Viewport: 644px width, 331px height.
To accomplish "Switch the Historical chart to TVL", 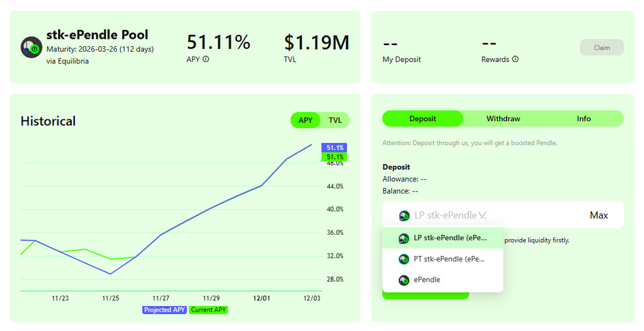I will (x=335, y=120).
